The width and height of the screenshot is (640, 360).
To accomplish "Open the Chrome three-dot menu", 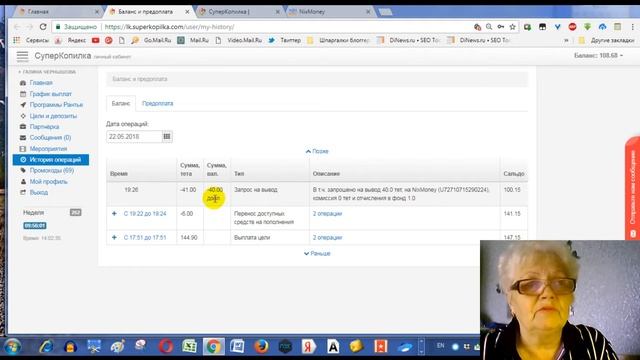I will tap(632, 27).
